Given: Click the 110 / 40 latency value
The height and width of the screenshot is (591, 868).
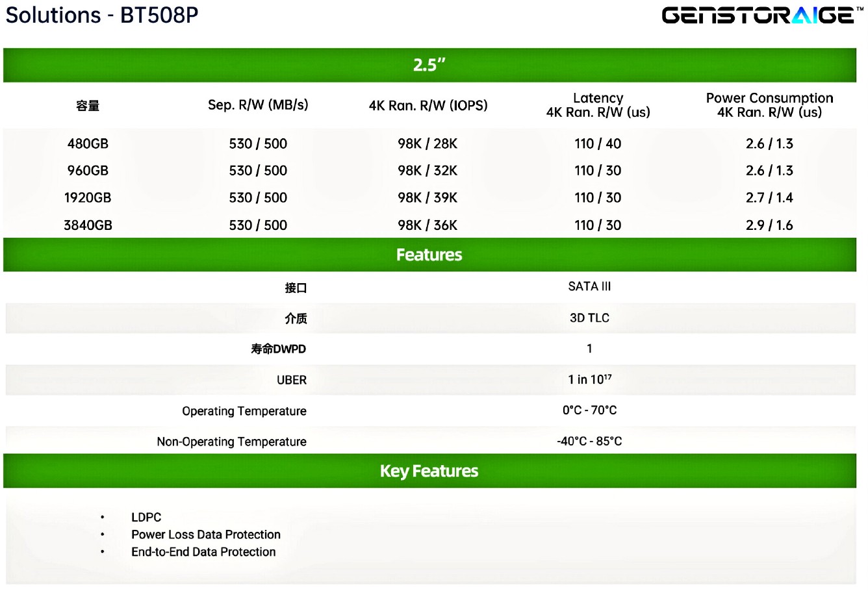Looking at the screenshot, I should 598,144.
